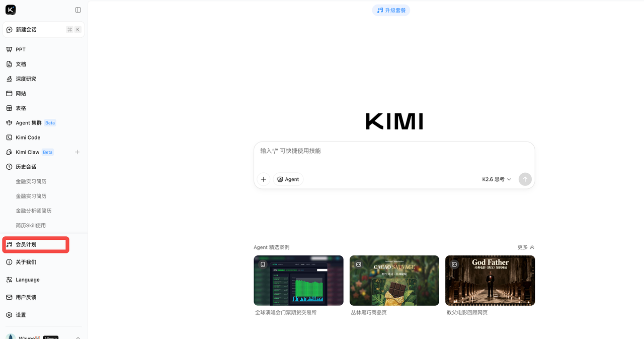Launch Kimi Code from sidebar

coord(28,137)
